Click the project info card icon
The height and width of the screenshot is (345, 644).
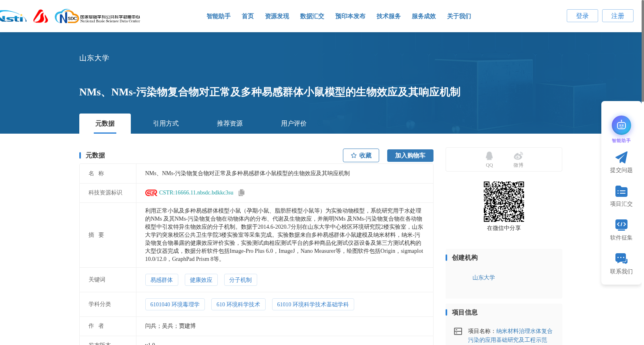(x=458, y=331)
